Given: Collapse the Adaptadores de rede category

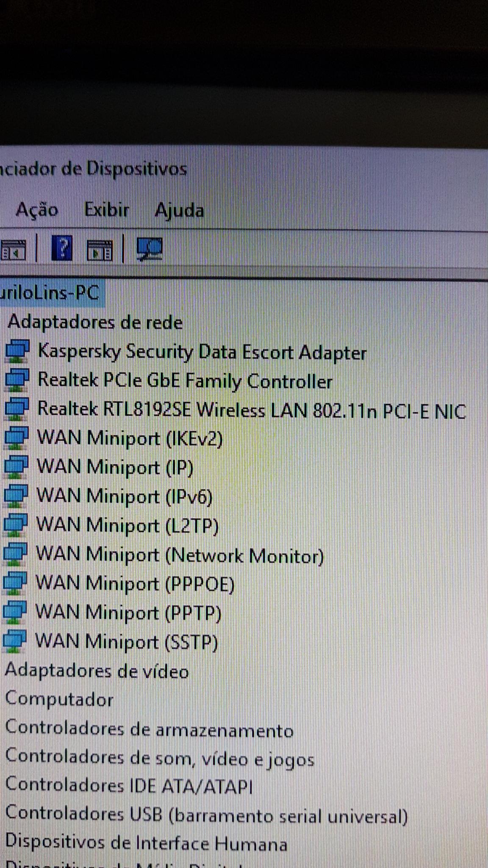Looking at the screenshot, I should click(95, 323).
